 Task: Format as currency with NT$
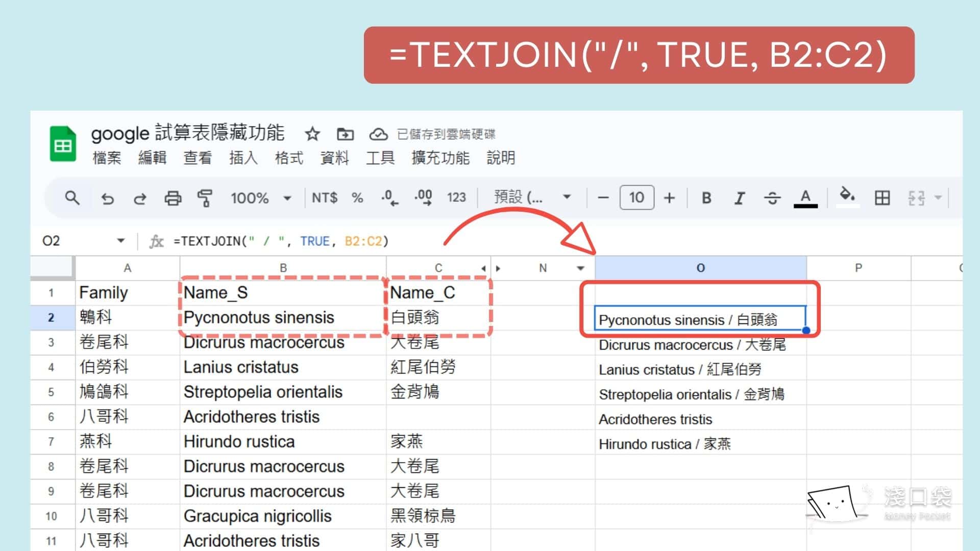pyautogui.click(x=324, y=198)
